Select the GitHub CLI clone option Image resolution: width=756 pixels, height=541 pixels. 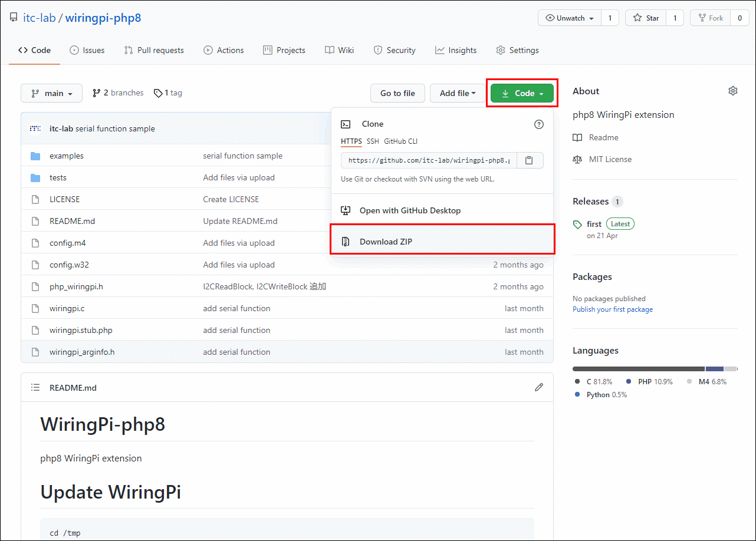point(400,141)
